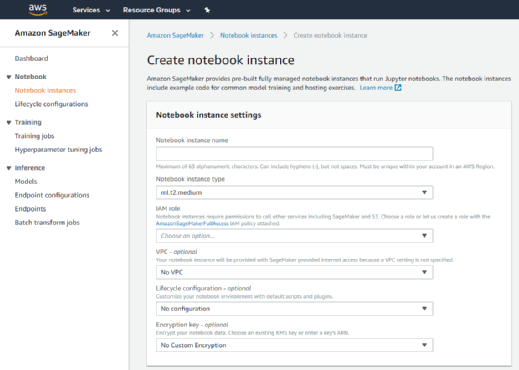
Task: Open the Resource Groups menu
Action: [156, 10]
